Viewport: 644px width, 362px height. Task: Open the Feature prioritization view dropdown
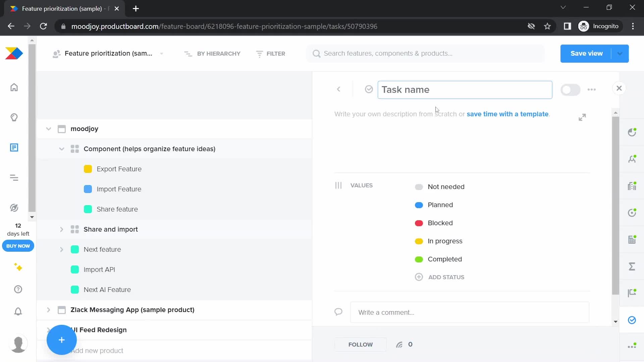pos(162,54)
